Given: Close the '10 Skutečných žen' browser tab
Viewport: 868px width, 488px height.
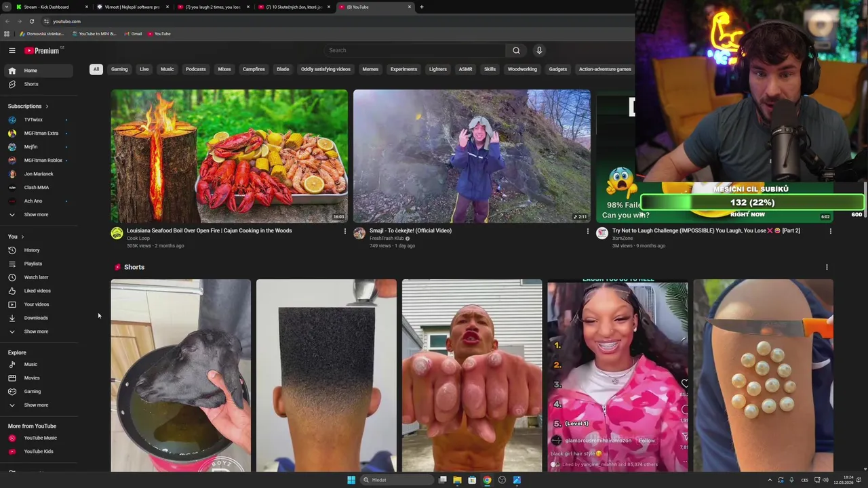Looking at the screenshot, I should [329, 7].
